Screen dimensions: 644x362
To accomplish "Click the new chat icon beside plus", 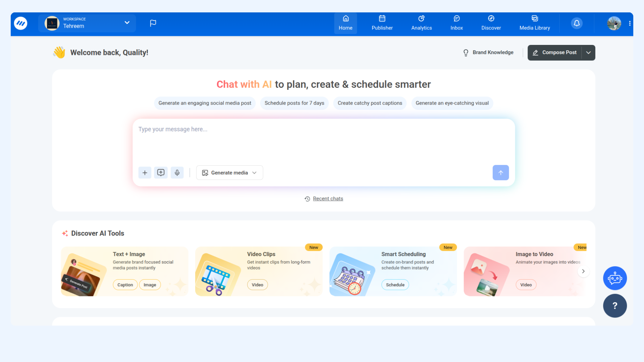I will (x=161, y=173).
